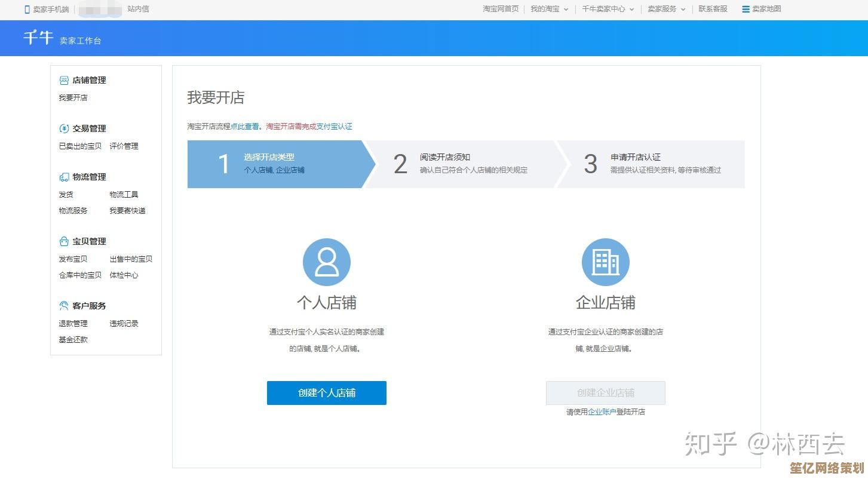Image resolution: width=868 pixels, height=479 pixels.
Task: Open 我要开店 in the sidebar
Action: [x=73, y=98]
